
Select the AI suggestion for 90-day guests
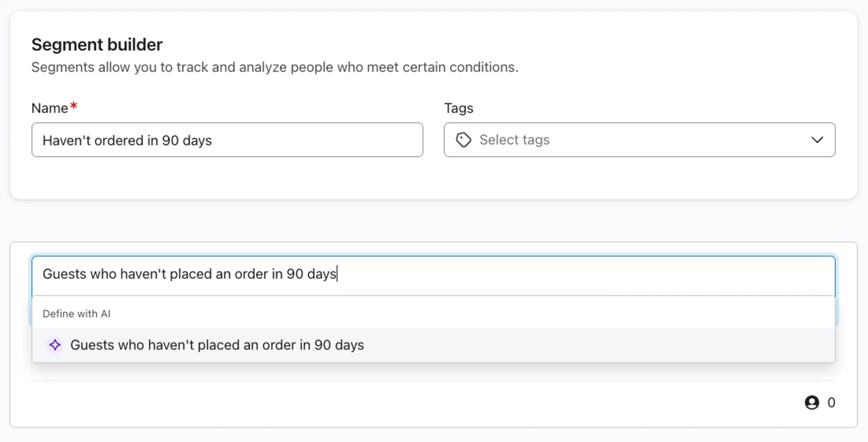tap(217, 345)
